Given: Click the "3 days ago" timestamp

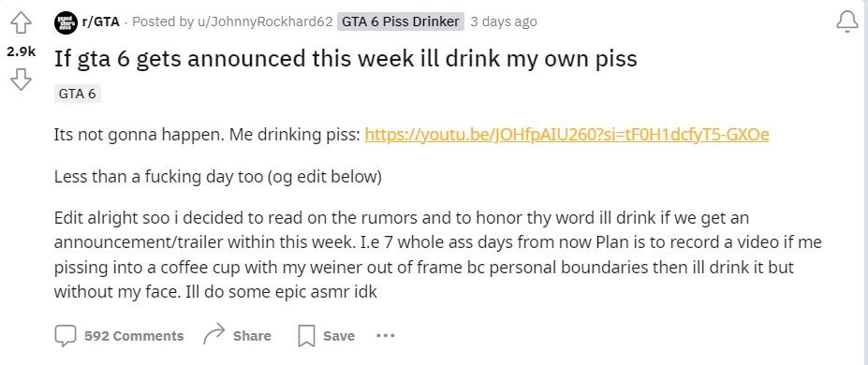Looking at the screenshot, I should click(x=503, y=22).
